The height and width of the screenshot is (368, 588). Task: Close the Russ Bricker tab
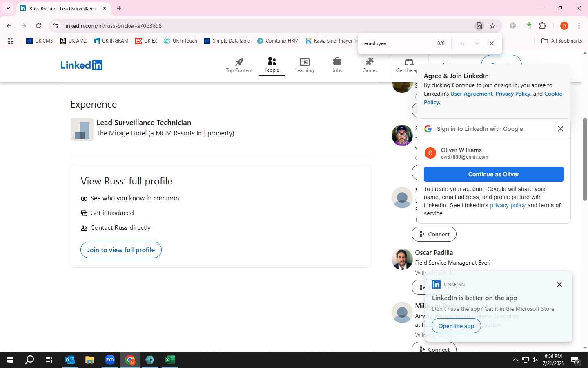105,8
